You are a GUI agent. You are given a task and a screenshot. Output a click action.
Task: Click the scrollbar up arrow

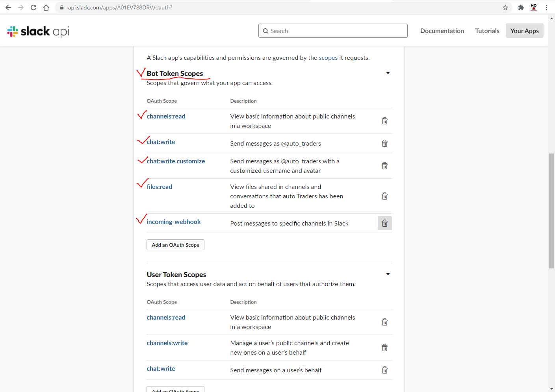[551, 18]
